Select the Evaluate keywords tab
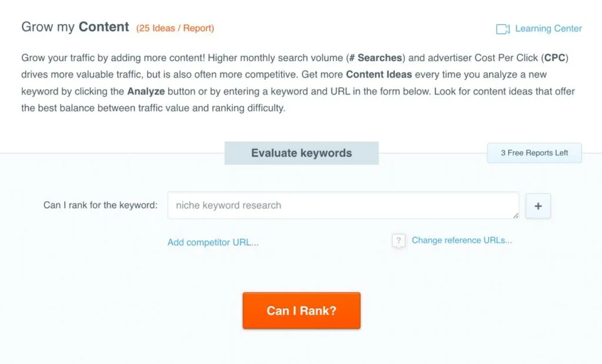Image resolution: width=602 pixels, height=364 pixels. pyautogui.click(x=301, y=153)
